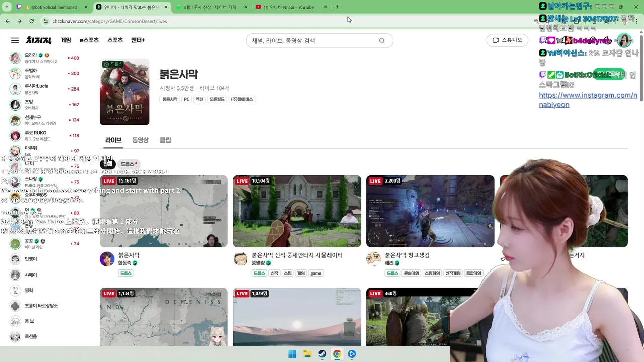
Task: Select the 클립 tab
Action: [x=166, y=140]
